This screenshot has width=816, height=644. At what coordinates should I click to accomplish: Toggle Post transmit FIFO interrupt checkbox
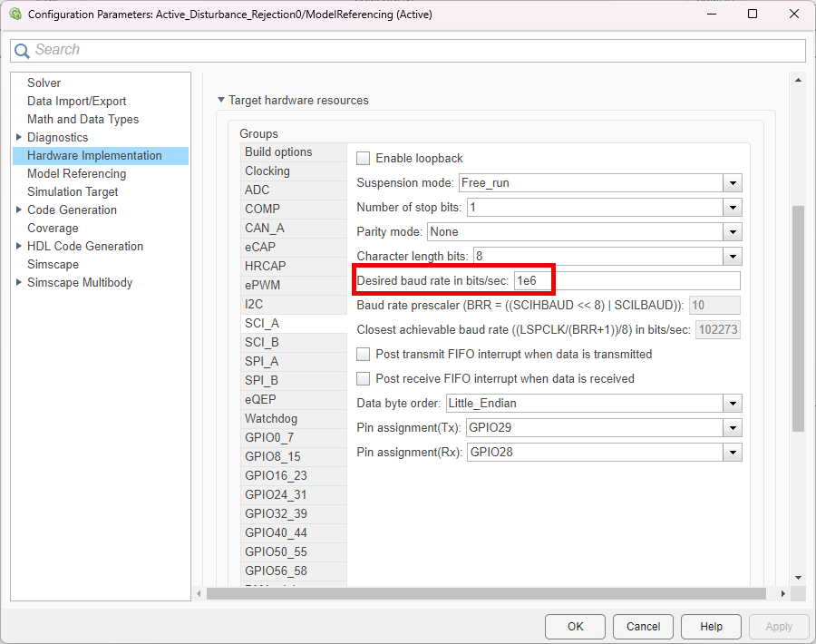pyautogui.click(x=363, y=355)
